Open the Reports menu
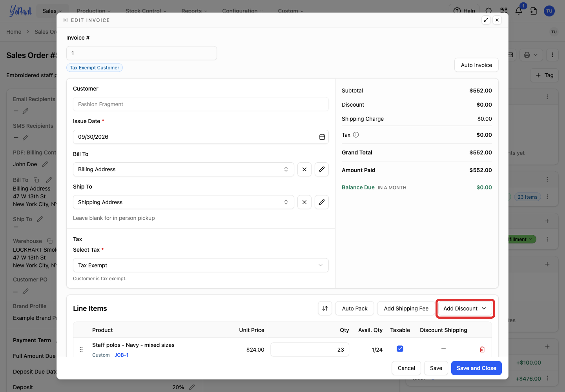This screenshot has width=565, height=392. (x=194, y=11)
